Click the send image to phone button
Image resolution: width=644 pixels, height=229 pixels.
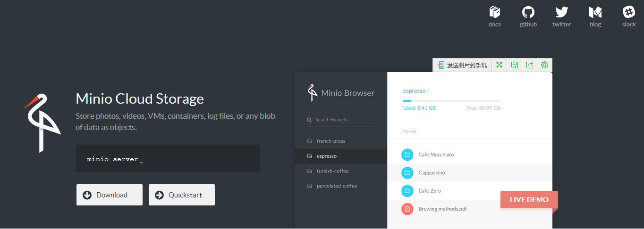tap(462, 65)
